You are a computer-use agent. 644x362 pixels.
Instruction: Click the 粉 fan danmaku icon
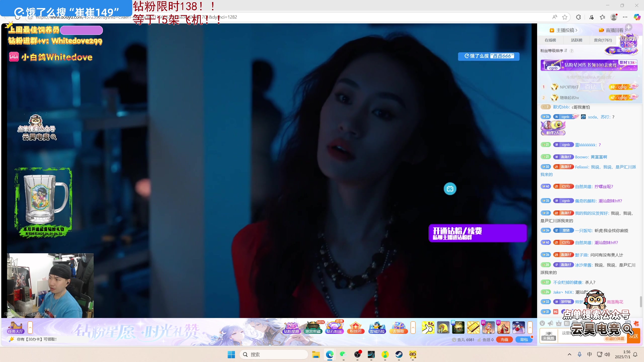tap(567, 323)
